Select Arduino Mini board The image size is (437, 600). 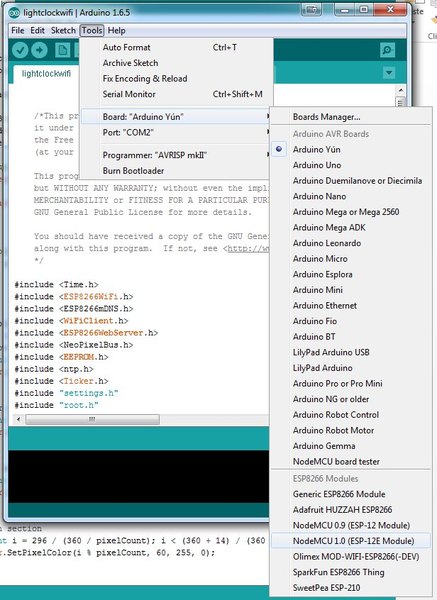coord(351,290)
